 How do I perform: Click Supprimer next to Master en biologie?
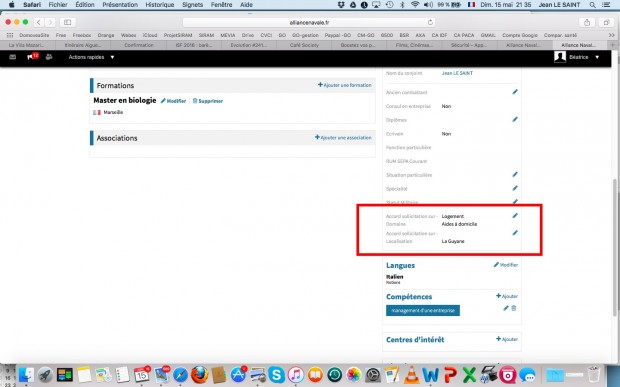tap(208, 101)
